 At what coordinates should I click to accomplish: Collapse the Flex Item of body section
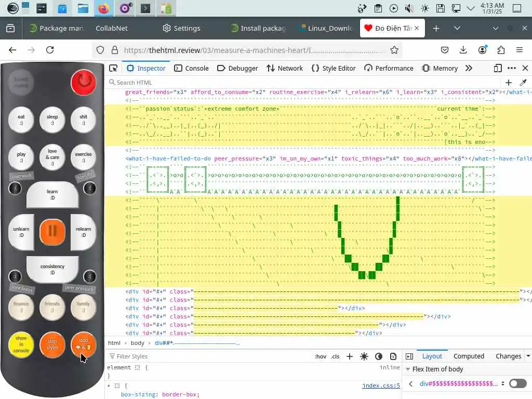tap(408, 369)
